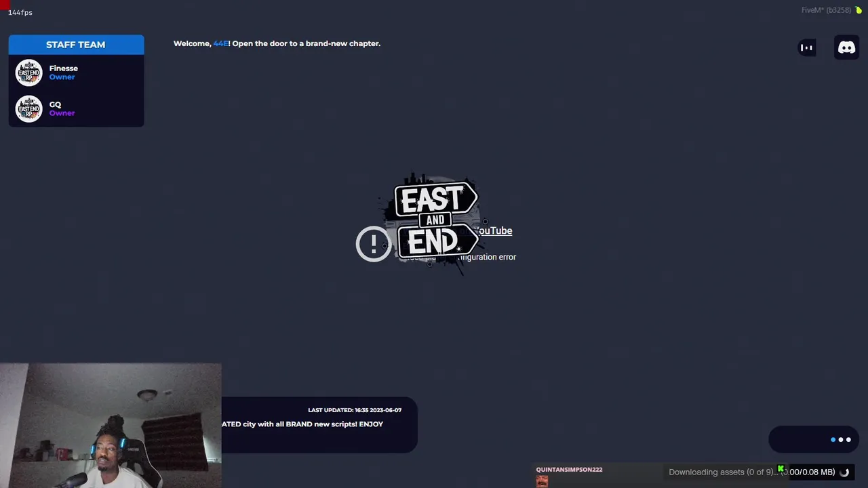Click the QUINTANSIMPSON222 username
The height and width of the screenshot is (488, 868).
pos(569,470)
